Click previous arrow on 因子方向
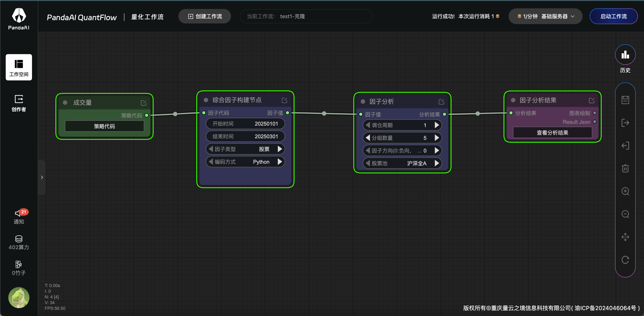 click(368, 151)
